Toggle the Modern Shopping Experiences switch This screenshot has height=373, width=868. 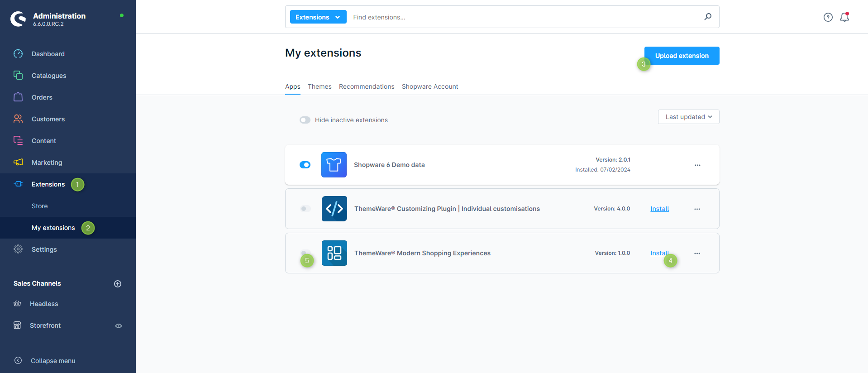[305, 253]
